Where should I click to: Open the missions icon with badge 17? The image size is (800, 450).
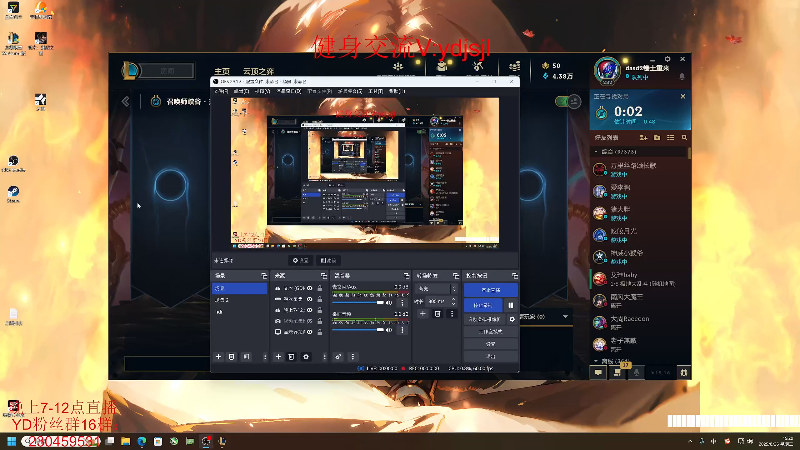coord(617,372)
